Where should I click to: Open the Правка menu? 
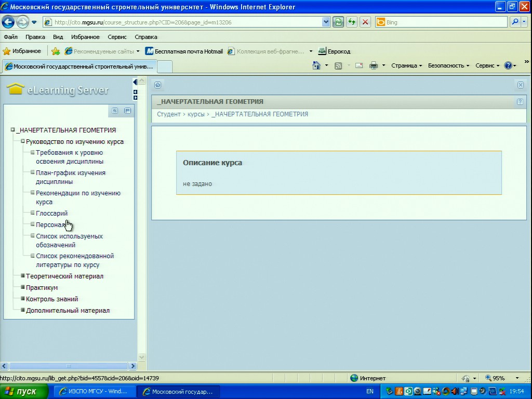(35, 37)
